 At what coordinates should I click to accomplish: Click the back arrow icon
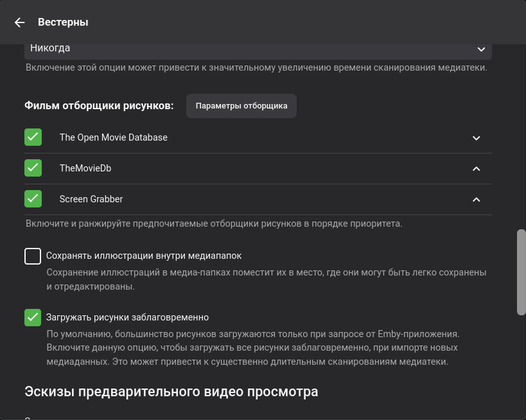click(x=20, y=22)
